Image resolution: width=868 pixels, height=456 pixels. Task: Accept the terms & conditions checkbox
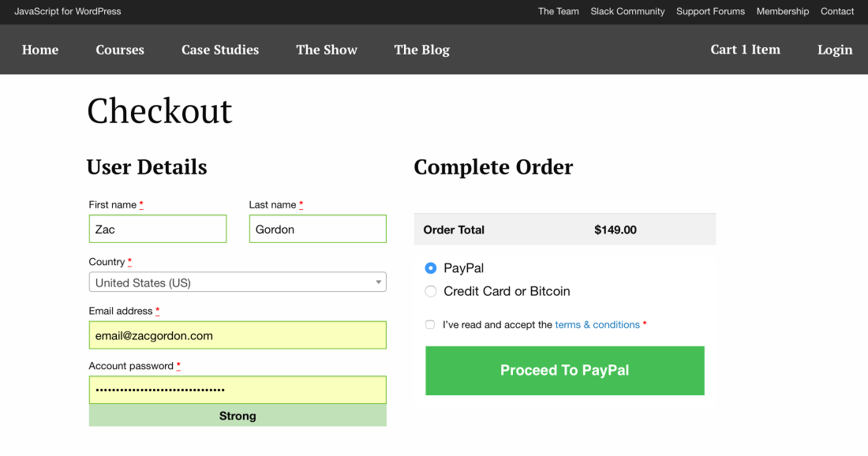pos(430,324)
